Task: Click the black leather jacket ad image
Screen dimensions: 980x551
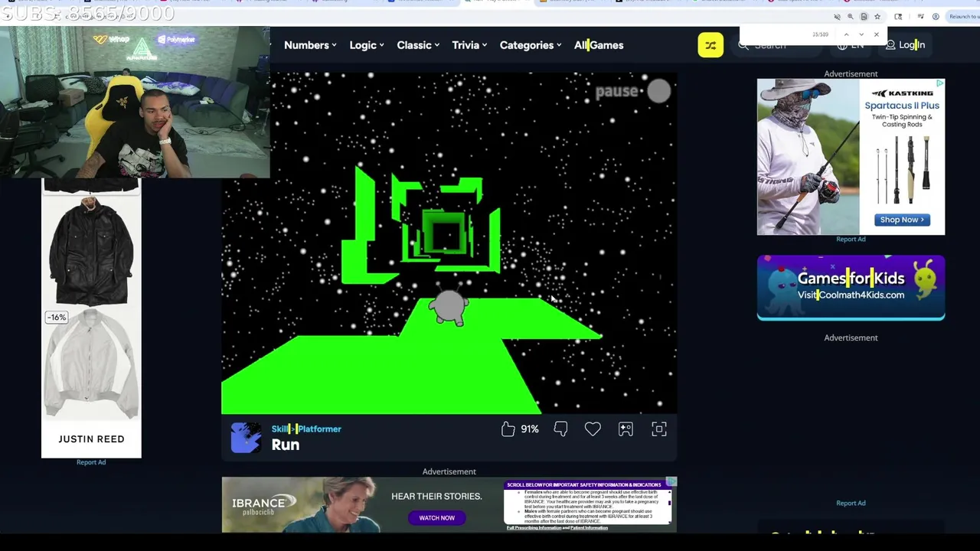Action: coord(91,250)
